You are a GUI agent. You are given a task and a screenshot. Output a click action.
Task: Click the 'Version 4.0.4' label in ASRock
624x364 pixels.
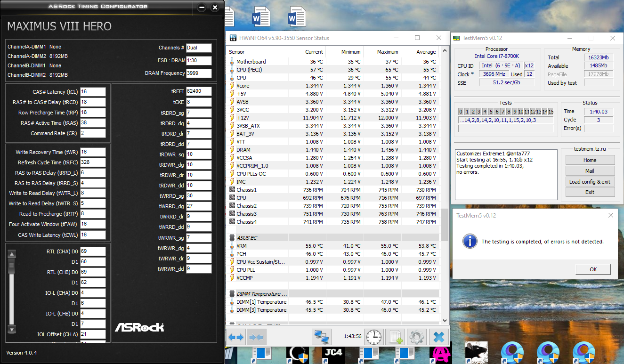click(22, 353)
